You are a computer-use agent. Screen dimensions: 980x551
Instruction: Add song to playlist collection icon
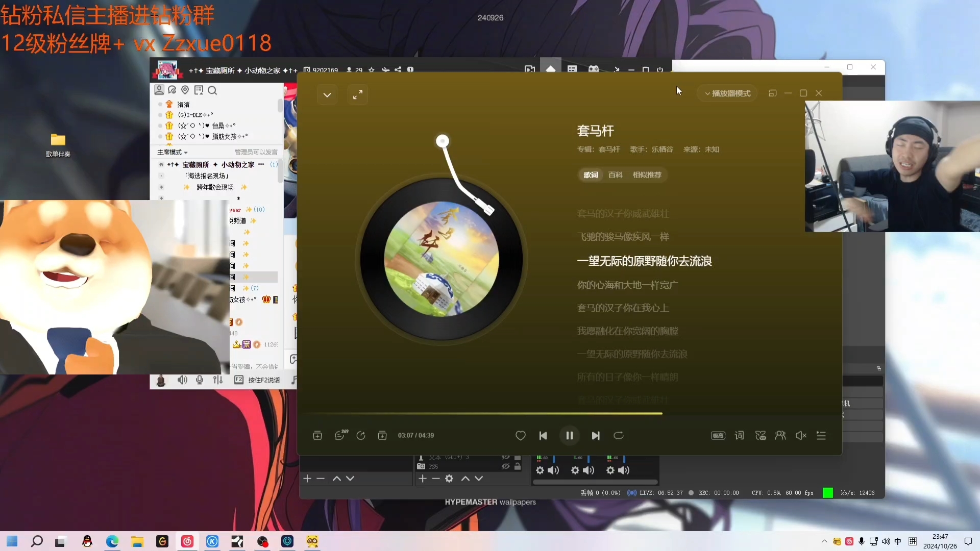[x=317, y=435]
